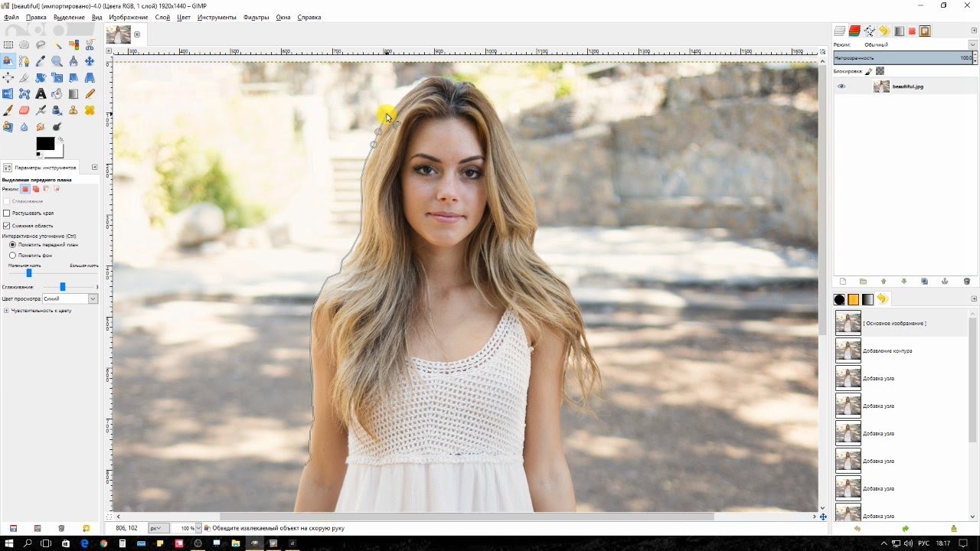Select '[ Основное изображение ]' history entry
This screenshot has height=551, width=980.
(x=894, y=323)
